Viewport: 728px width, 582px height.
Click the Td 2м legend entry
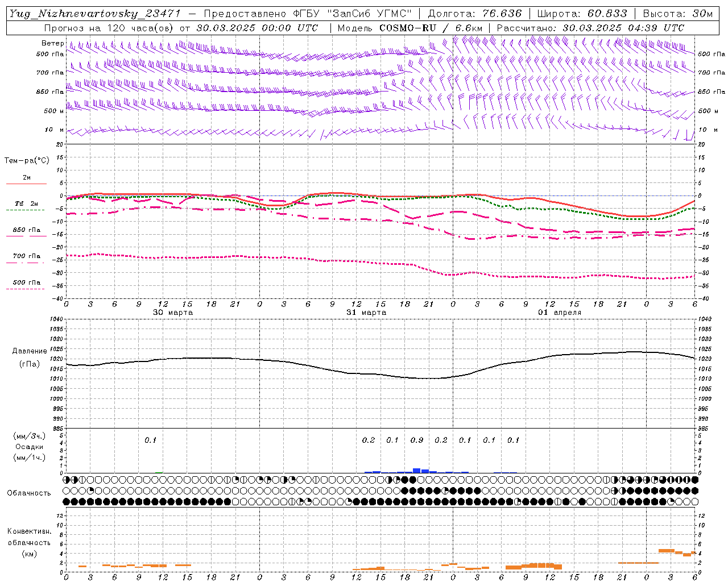26,203
